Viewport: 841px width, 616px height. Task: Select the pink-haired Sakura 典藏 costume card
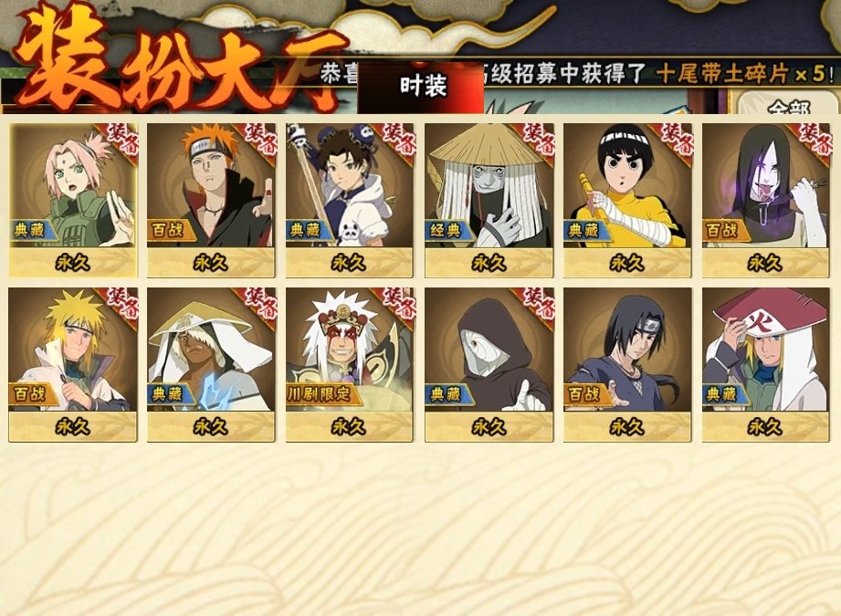click(x=73, y=200)
